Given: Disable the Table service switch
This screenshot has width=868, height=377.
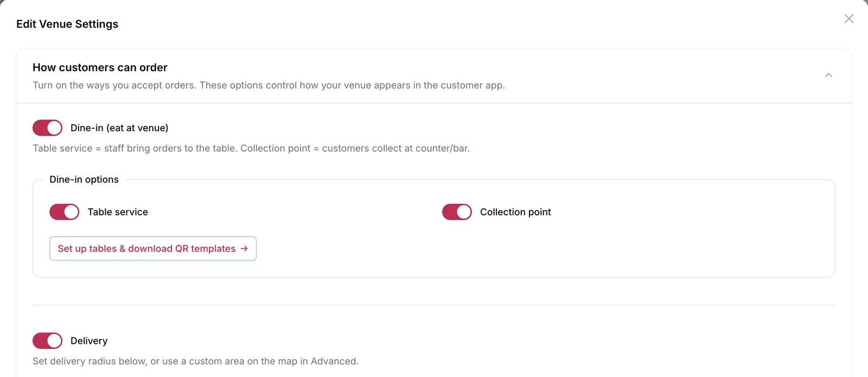Looking at the screenshot, I should [64, 212].
